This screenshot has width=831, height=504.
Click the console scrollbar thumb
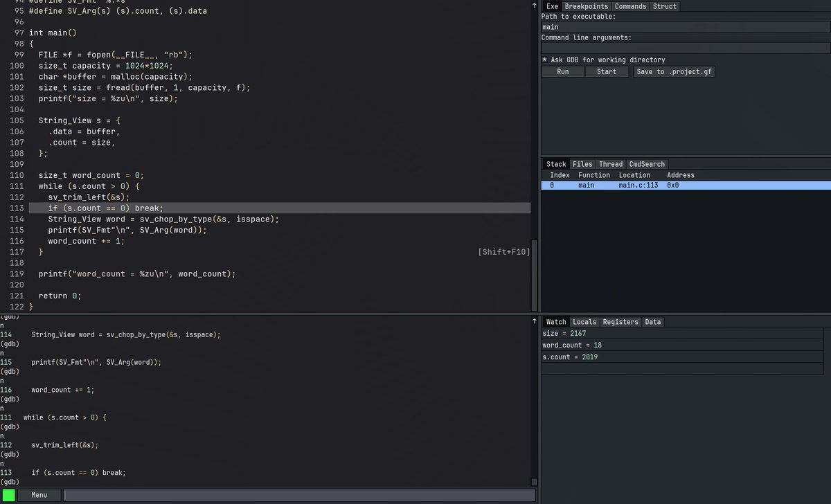pyautogui.click(x=534, y=482)
